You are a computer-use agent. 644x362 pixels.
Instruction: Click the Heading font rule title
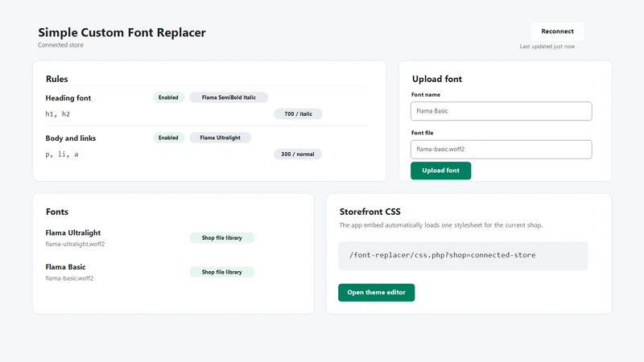(68, 98)
